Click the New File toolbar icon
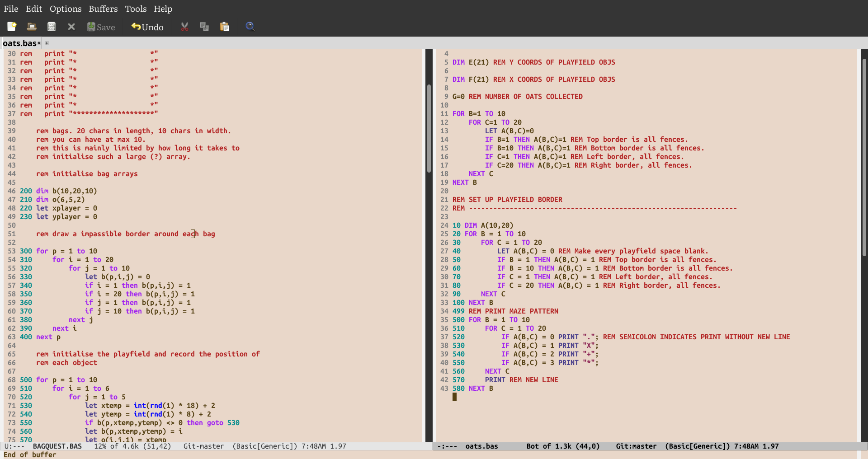The image size is (868, 459). (12, 27)
